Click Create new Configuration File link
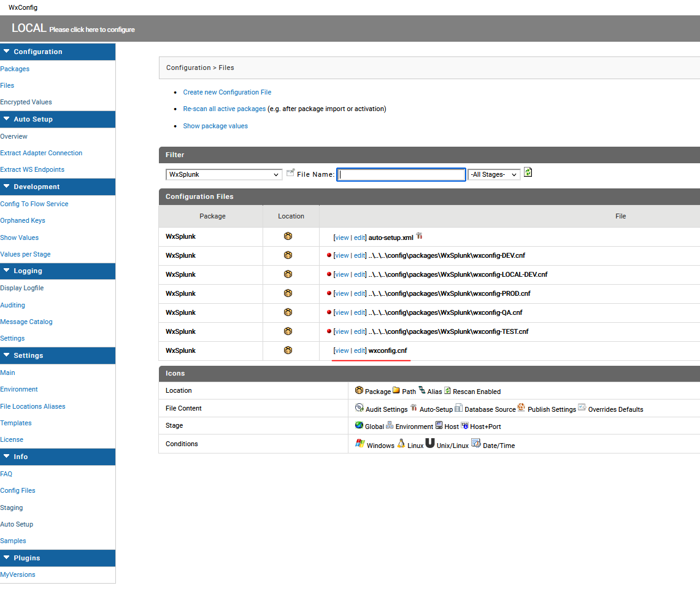The width and height of the screenshot is (700, 591). click(227, 92)
